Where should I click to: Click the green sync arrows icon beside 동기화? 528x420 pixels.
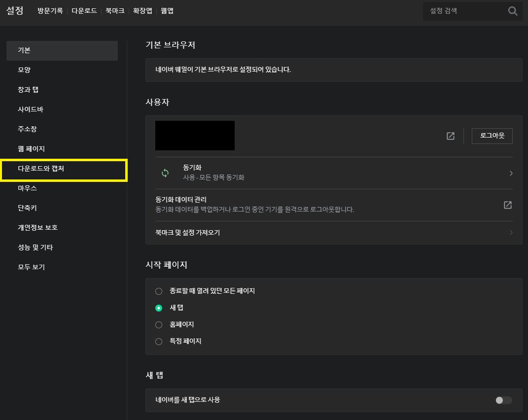(164, 173)
